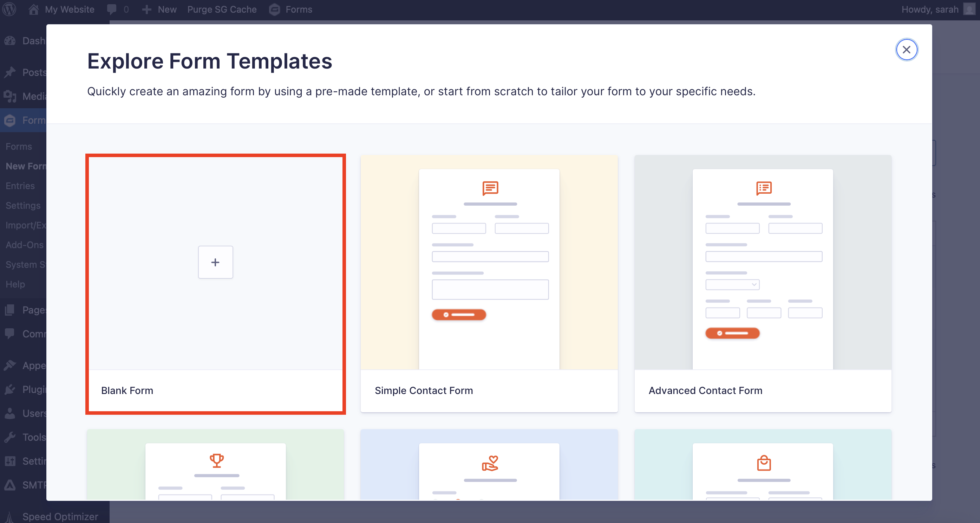Click the heart-in-hand icon in template preview
The image size is (980, 523).
(x=490, y=463)
